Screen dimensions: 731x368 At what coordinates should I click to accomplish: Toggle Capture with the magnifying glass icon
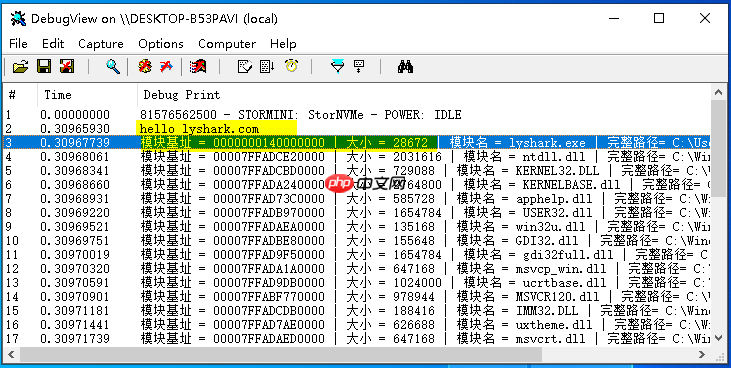click(x=113, y=67)
